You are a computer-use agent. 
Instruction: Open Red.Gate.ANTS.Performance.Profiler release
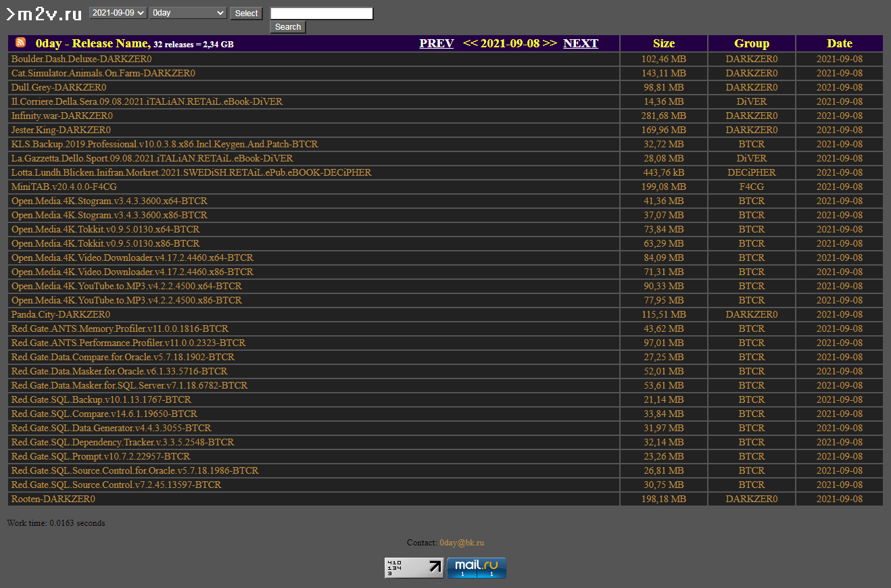click(x=128, y=343)
